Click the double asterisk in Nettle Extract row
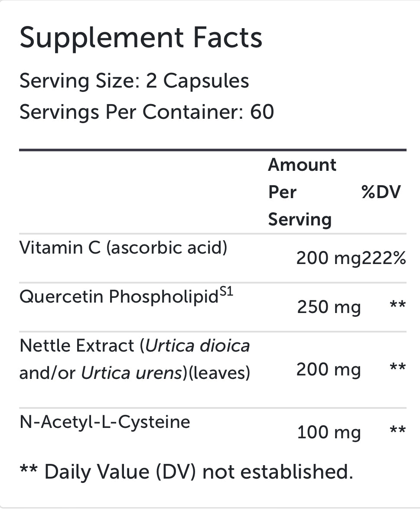Viewport: 420px width, 512px height. 397,368
